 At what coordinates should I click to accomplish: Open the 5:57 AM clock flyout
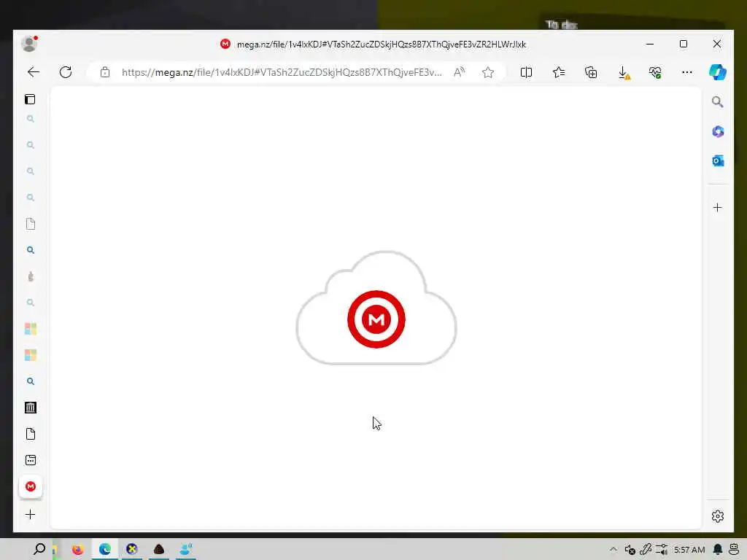[x=689, y=550]
